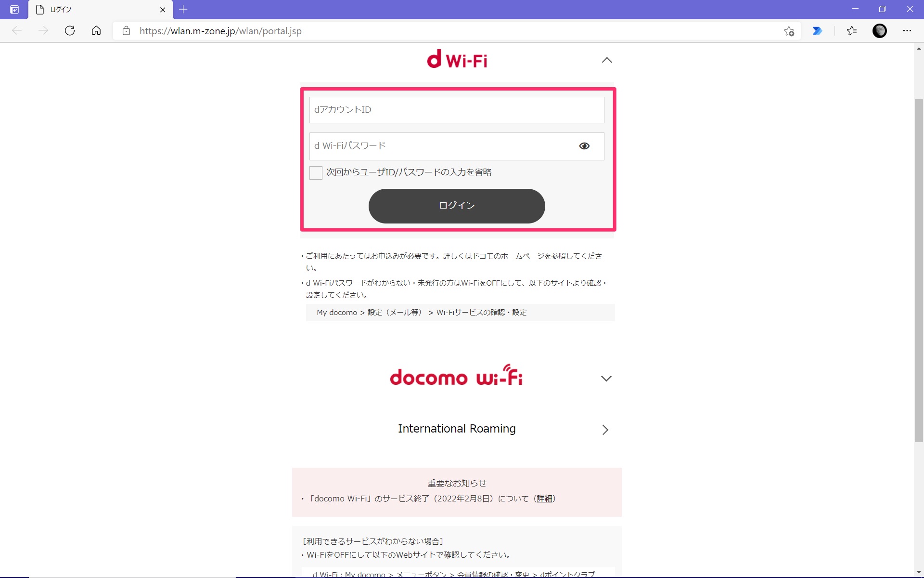Collapse the d Wi-Fi section chevron

pyautogui.click(x=607, y=60)
